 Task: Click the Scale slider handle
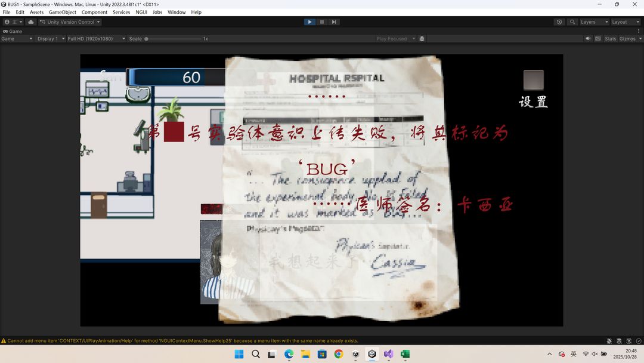point(147,39)
